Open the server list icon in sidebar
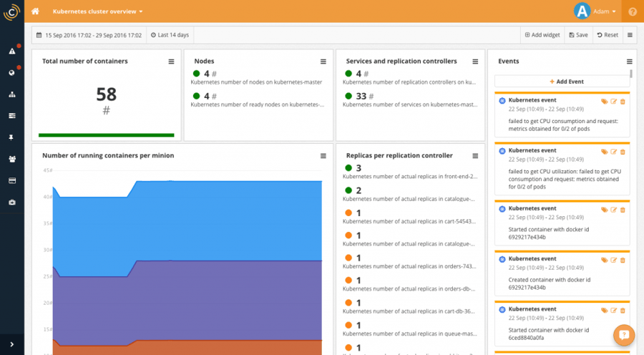This screenshot has width=644, height=355. pos(12,116)
